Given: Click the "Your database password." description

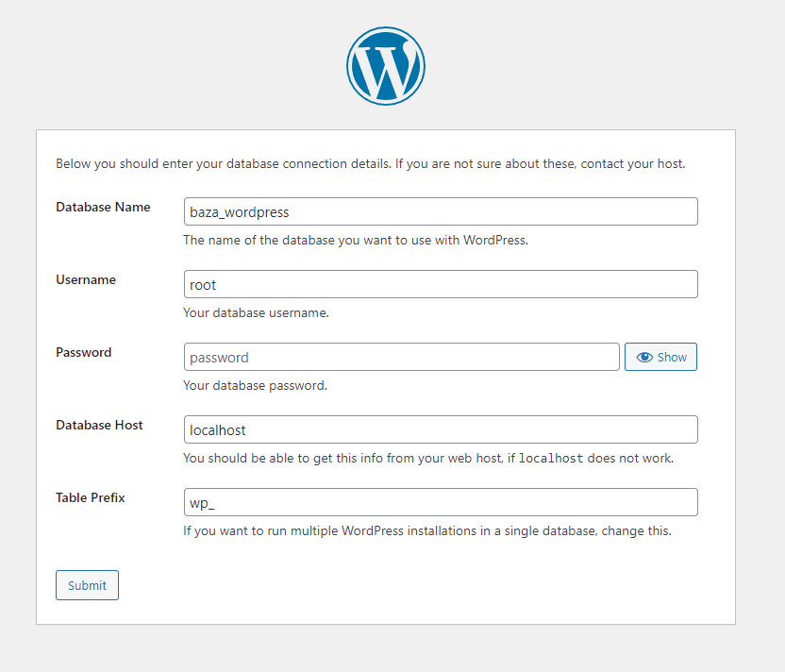Looking at the screenshot, I should pyautogui.click(x=255, y=385).
